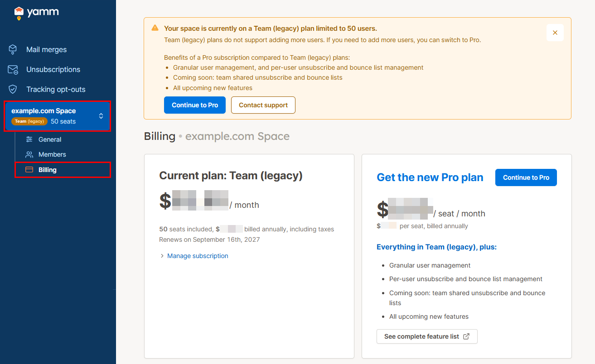The image size is (595, 364).
Task: Click the Team (legacy) badge
Action: pyautogui.click(x=29, y=121)
